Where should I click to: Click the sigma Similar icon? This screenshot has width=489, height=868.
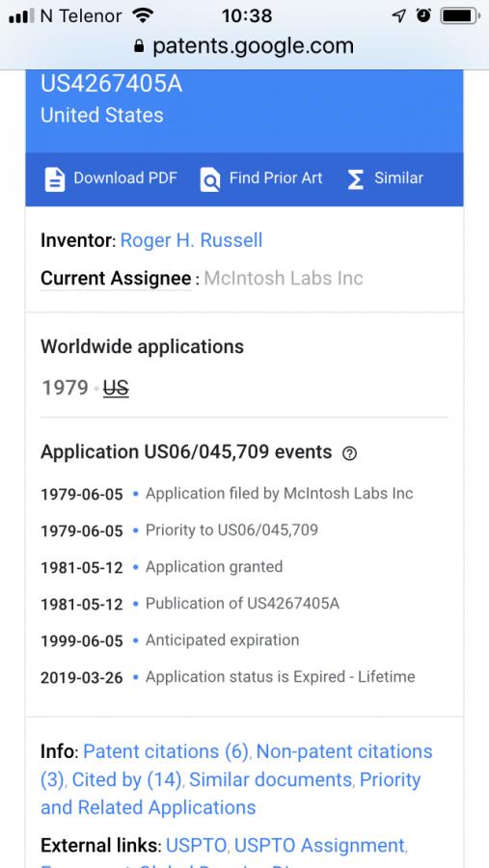[356, 179]
